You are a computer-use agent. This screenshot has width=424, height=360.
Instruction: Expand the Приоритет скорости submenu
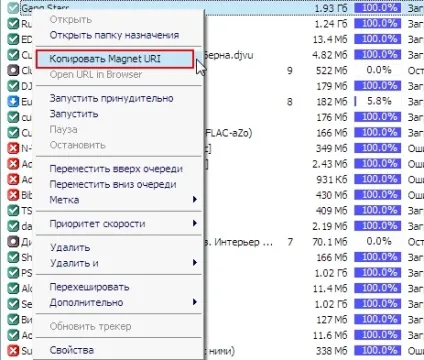[118, 223]
